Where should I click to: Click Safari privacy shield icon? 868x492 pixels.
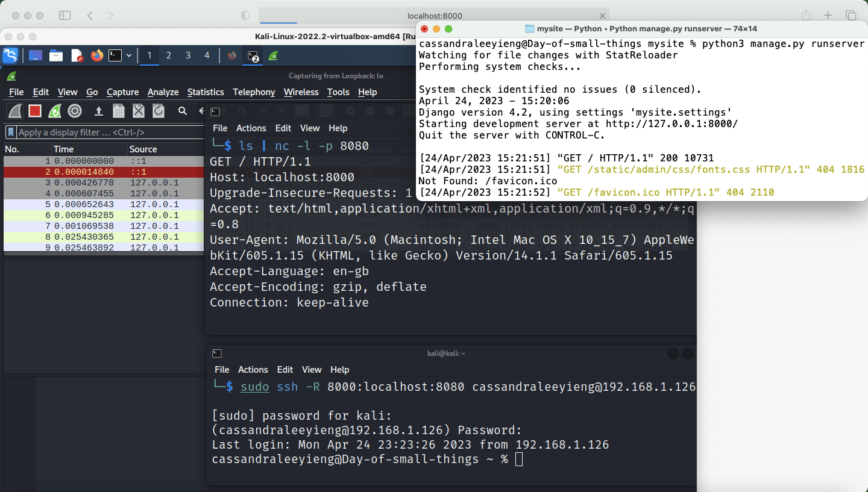coord(245,16)
